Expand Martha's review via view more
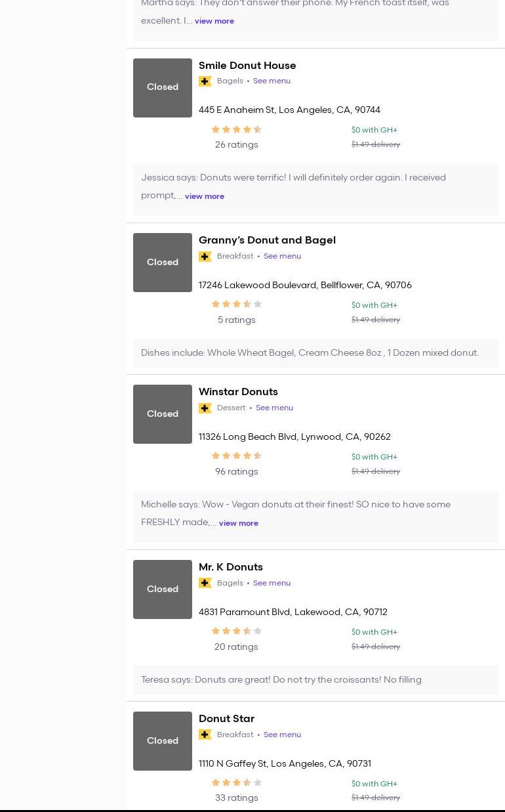Image resolution: width=505 pixels, height=812 pixels. click(x=214, y=21)
